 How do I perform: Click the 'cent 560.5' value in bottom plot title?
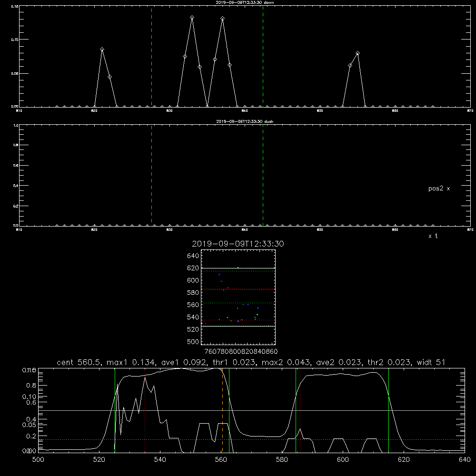[79, 362]
